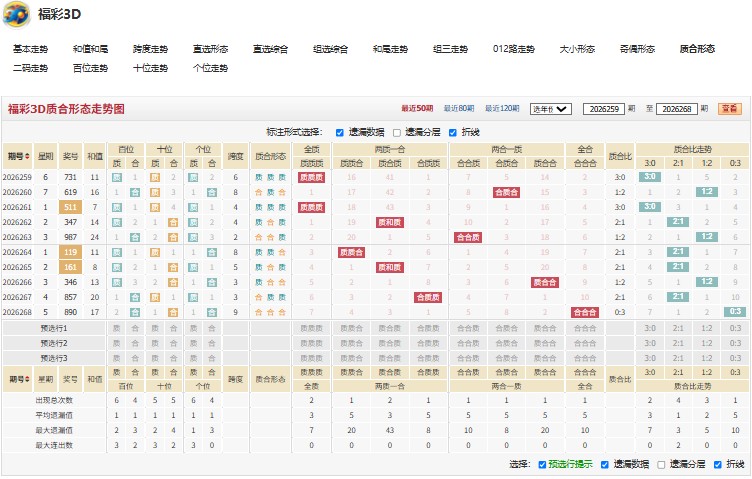Click the 预选行2 row label
Viewport: 752px width, 479px height.
[54, 343]
